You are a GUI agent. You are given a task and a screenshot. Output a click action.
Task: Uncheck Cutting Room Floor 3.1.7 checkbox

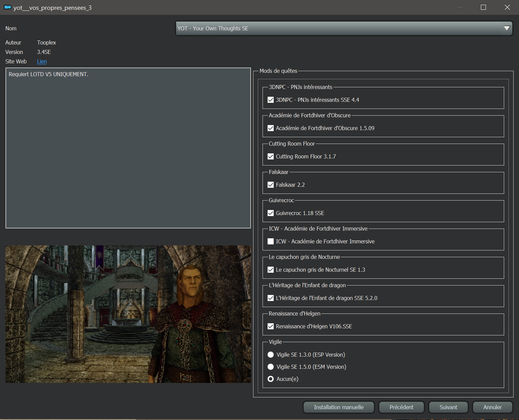point(270,156)
